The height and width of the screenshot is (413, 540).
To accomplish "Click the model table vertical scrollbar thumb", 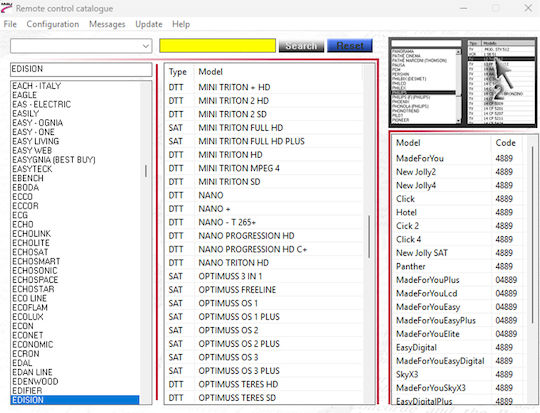I will 369,237.
